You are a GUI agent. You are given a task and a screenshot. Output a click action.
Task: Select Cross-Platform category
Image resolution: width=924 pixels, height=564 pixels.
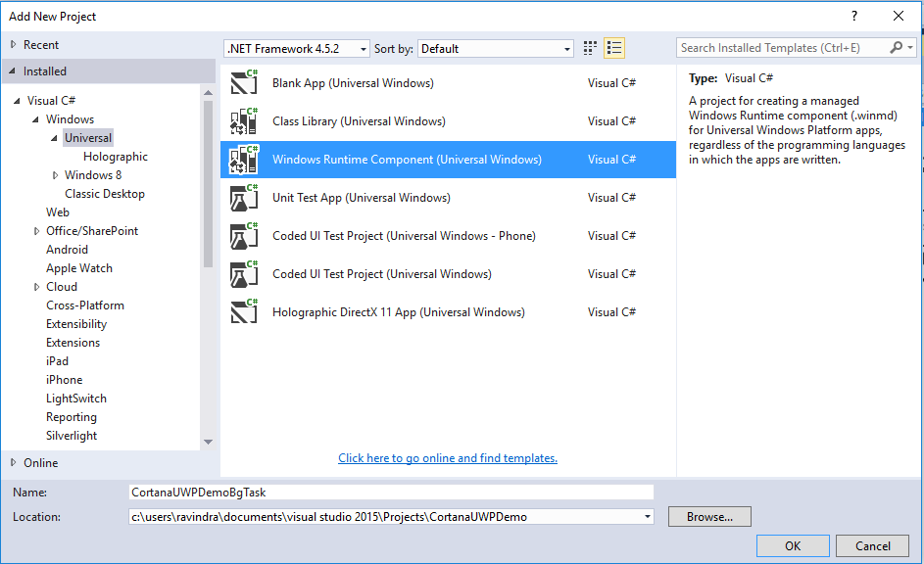click(x=85, y=305)
